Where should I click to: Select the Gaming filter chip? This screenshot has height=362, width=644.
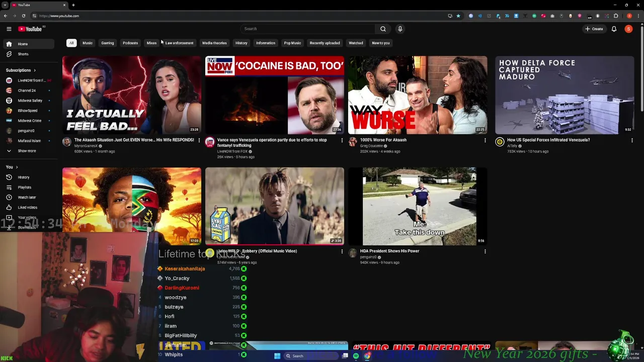108,43
